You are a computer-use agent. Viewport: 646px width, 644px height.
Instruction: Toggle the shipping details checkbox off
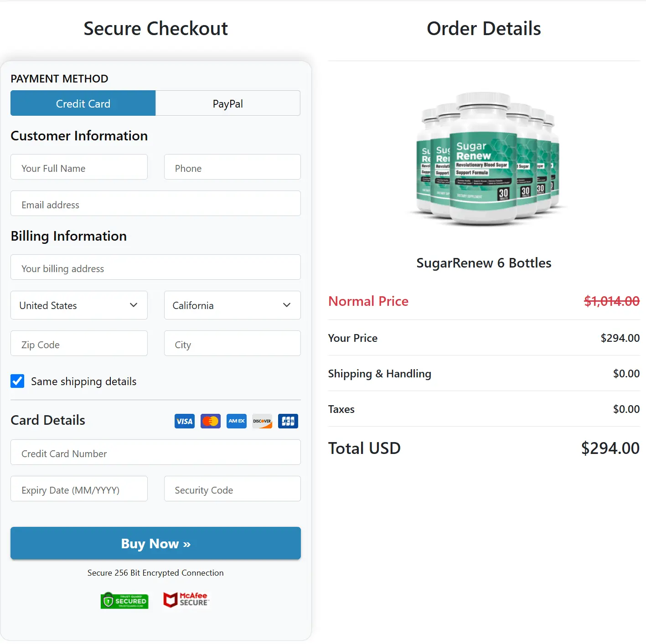[x=17, y=381]
